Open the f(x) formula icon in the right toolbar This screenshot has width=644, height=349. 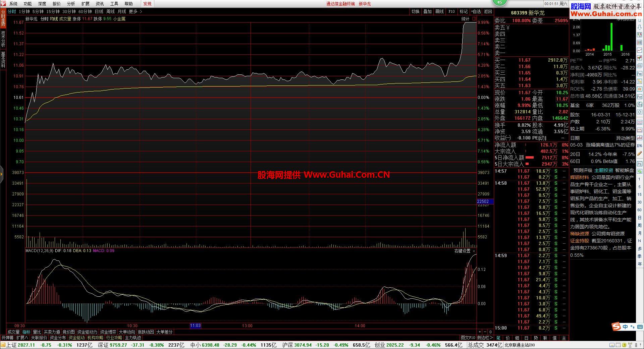640,104
